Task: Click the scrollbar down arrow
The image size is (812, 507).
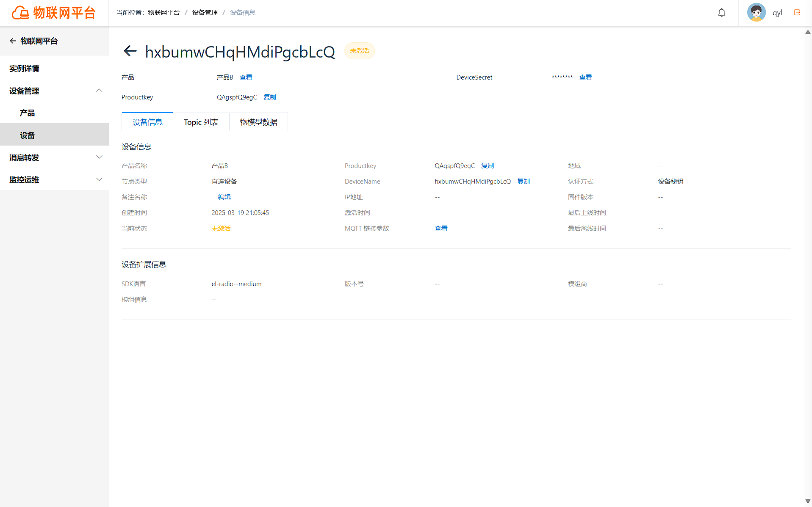Action: [x=808, y=501]
